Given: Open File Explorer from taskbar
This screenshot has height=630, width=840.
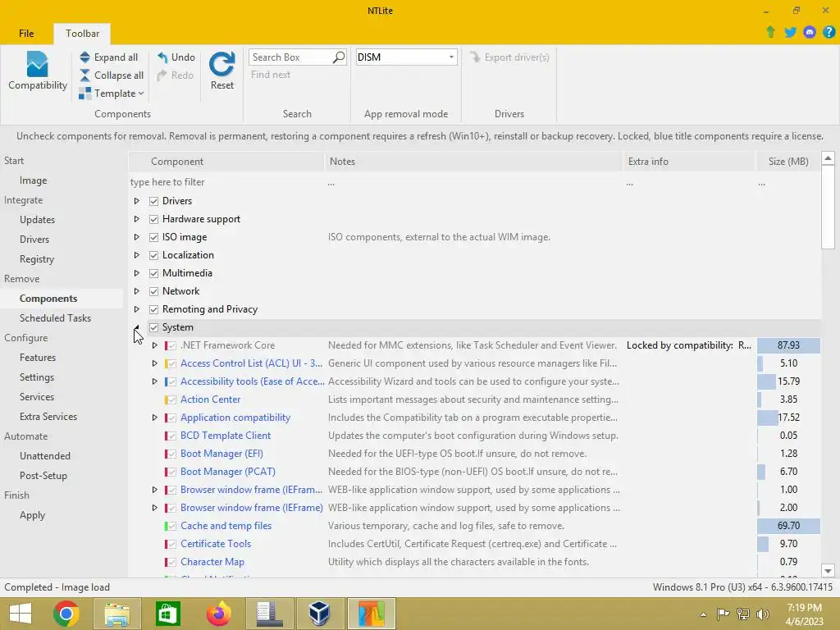Looking at the screenshot, I should point(116,614).
